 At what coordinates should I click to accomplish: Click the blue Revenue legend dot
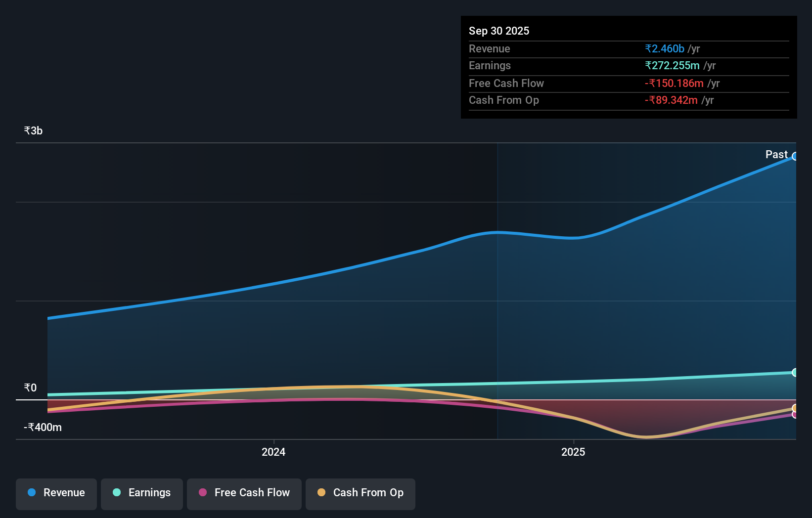point(31,492)
